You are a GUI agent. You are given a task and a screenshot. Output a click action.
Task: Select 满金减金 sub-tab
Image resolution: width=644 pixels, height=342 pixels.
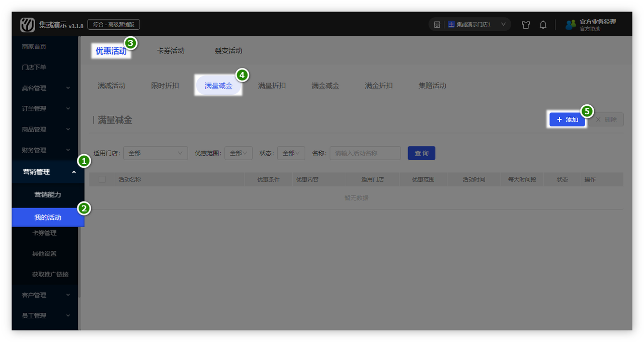(x=325, y=86)
